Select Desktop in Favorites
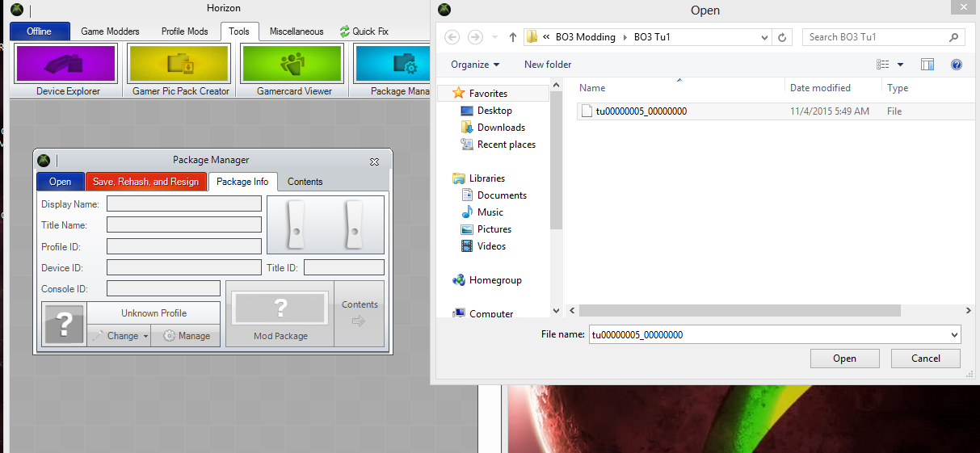The width and height of the screenshot is (980, 453). coord(494,111)
